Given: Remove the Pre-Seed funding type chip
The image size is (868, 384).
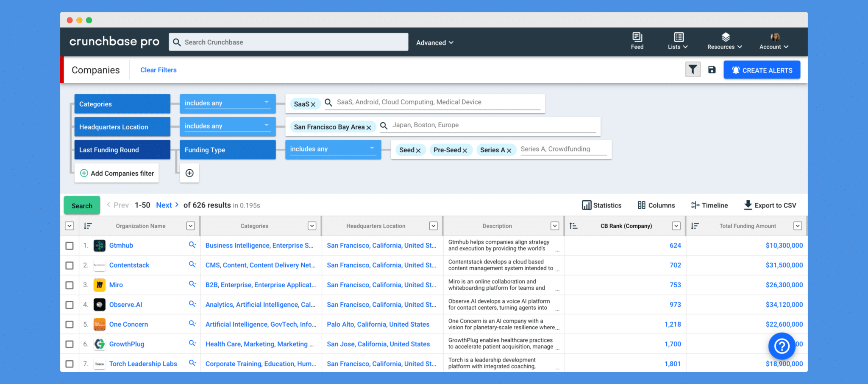Looking at the screenshot, I should [x=465, y=150].
